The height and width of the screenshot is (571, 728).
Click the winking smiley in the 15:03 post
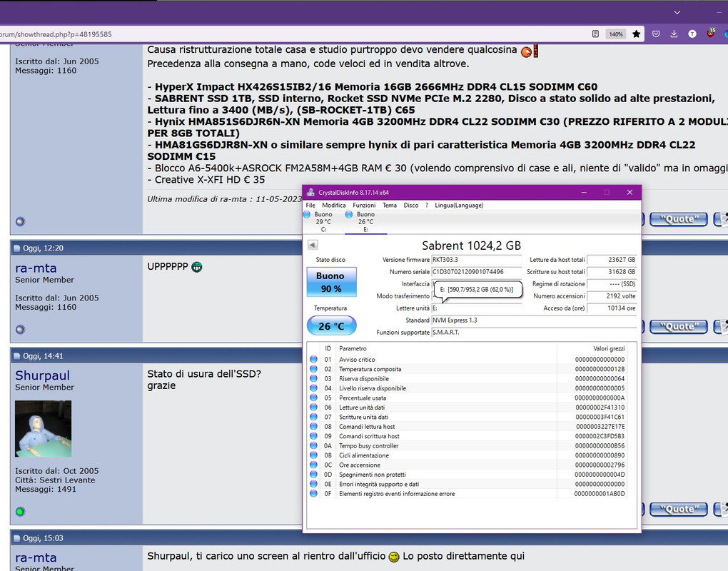tap(394, 557)
